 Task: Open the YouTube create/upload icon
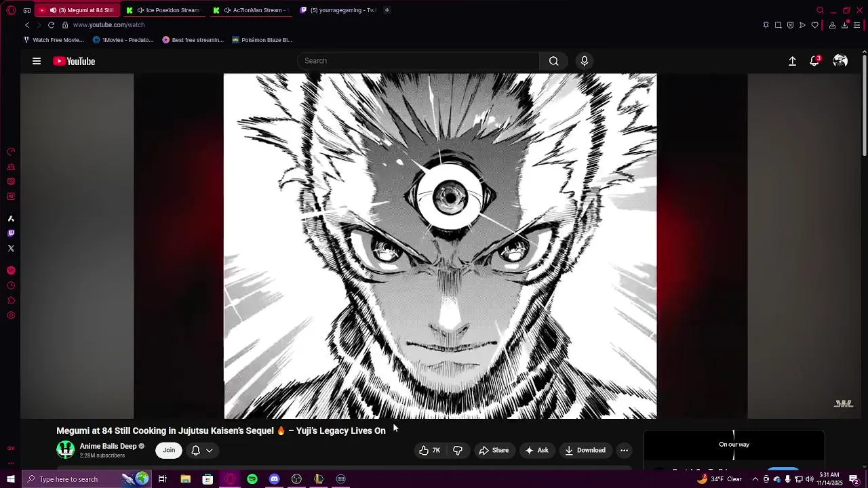(792, 61)
